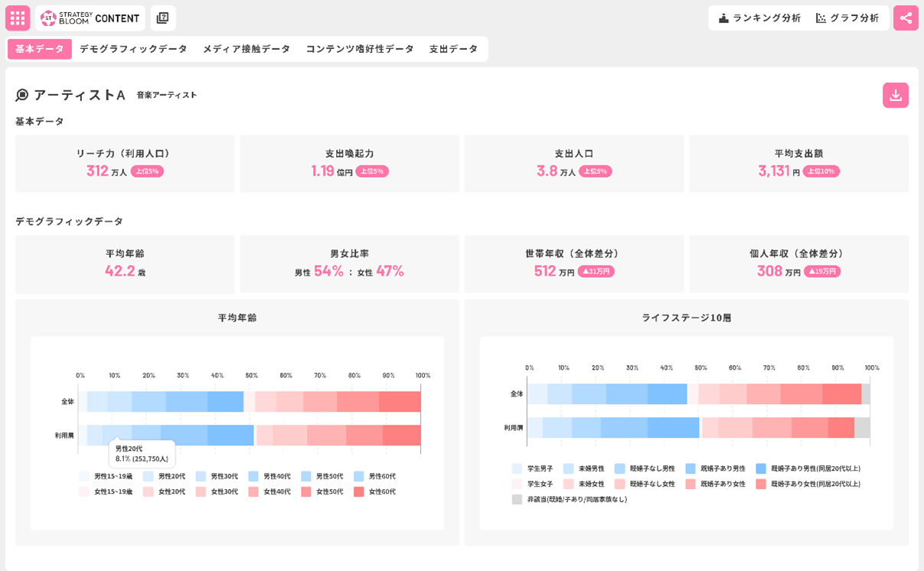The image size is (924, 571).
Task: Toggle 女性20代 legend entry
Action: coord(164,491)
